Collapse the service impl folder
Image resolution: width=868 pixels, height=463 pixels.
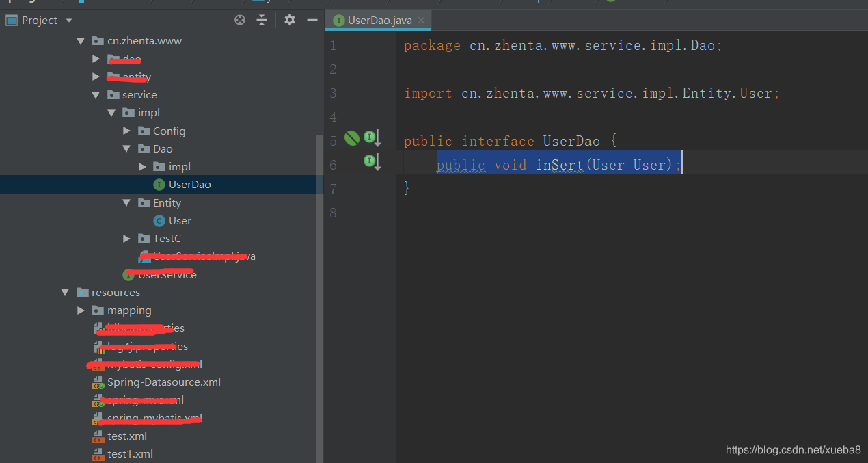tap(111, 113)
